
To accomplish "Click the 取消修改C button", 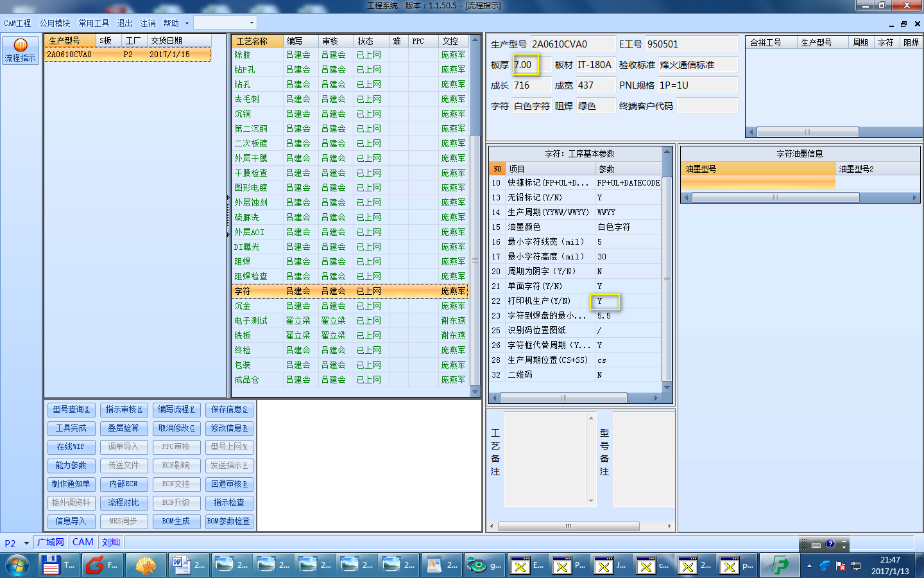I will coord(176,428).
